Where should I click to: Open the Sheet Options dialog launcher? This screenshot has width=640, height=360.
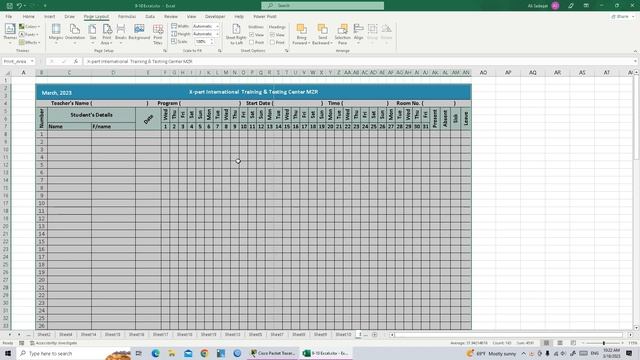coord(287,51)
